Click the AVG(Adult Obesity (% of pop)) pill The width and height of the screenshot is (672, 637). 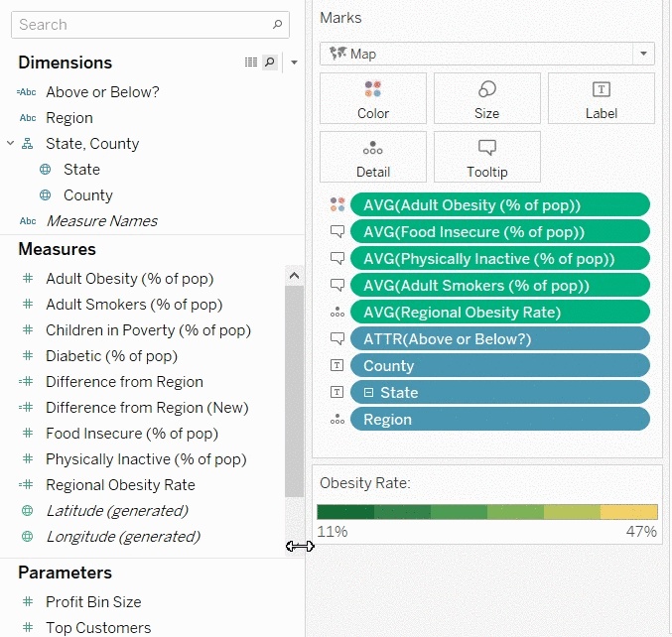click(500, 205)
